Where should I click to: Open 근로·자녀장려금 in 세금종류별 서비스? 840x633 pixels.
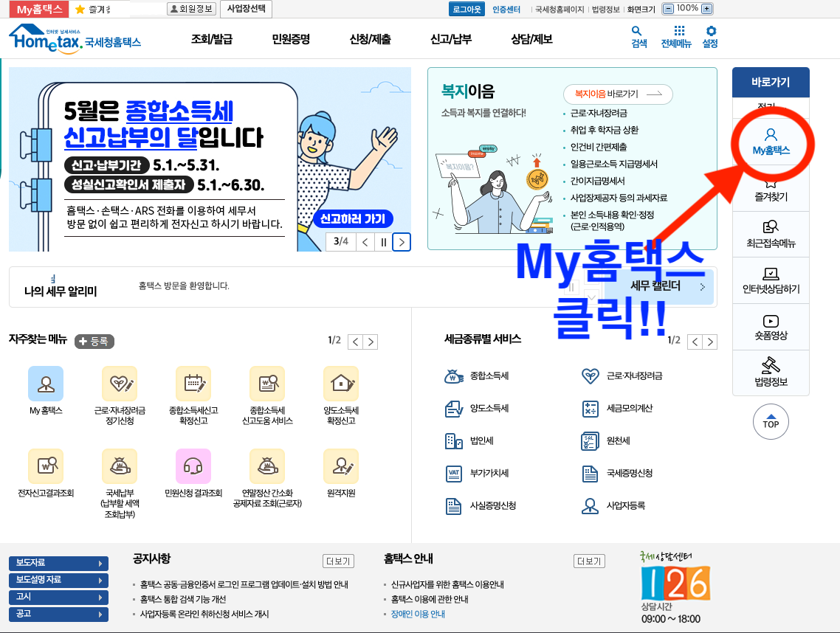tap(622, 376)
